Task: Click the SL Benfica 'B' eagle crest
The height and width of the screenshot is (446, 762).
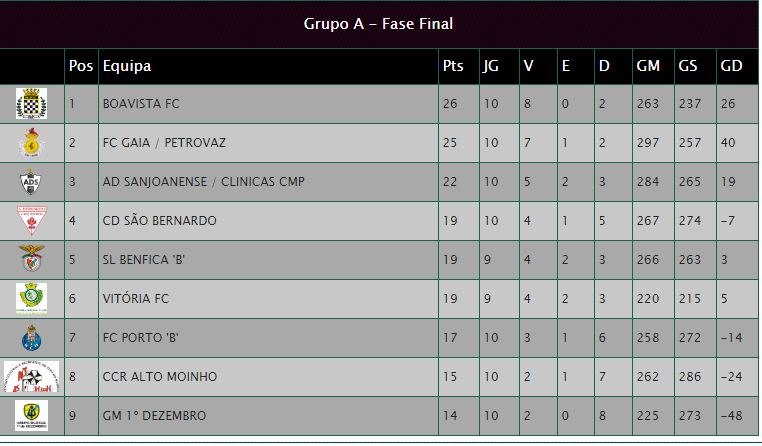Action: 31,260
